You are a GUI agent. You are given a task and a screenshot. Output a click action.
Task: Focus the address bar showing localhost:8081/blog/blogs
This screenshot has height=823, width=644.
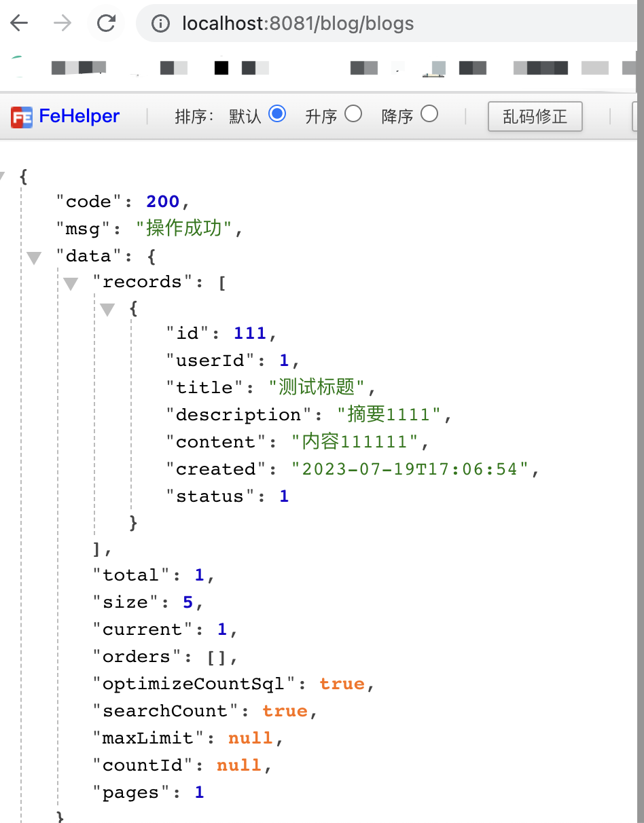[340, 24]
